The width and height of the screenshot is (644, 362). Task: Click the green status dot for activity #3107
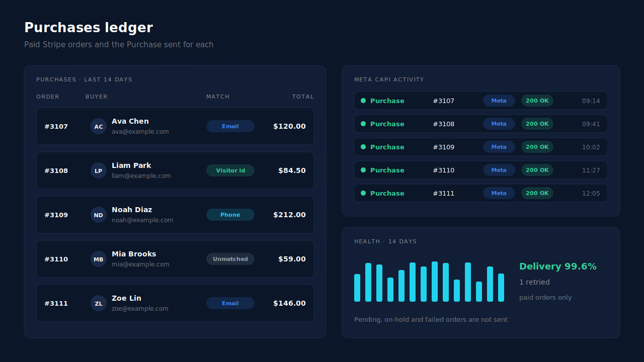(x=363, y=101)
